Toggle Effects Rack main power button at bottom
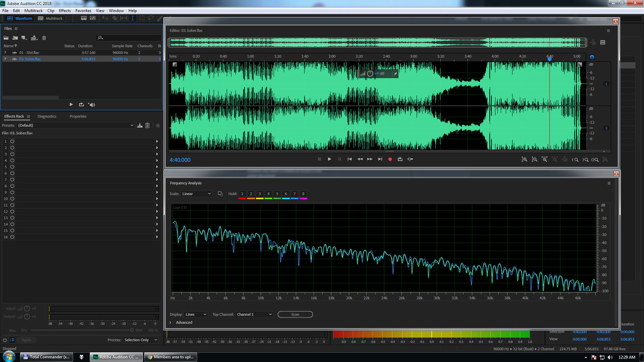 coord(5,340)
